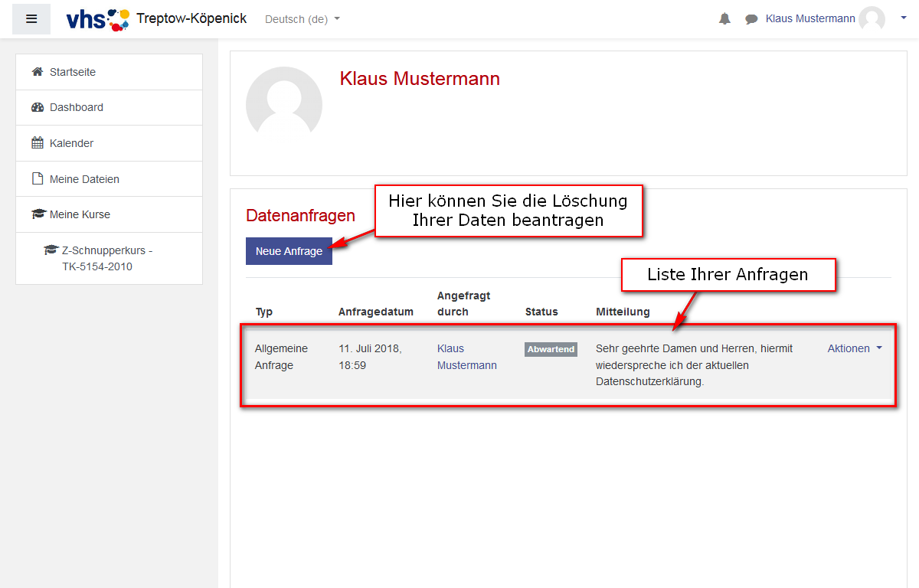Click the vhs logo

point(98,19)
